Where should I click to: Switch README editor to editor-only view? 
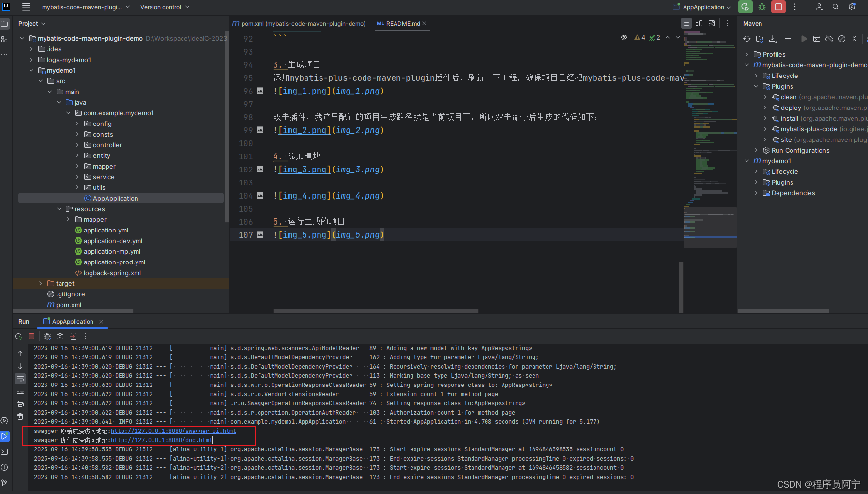pyautogui.click(x=686, y=23)
